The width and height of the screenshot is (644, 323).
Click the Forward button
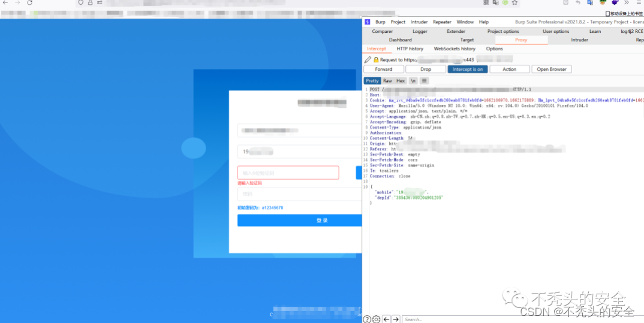tap(384, 70)
